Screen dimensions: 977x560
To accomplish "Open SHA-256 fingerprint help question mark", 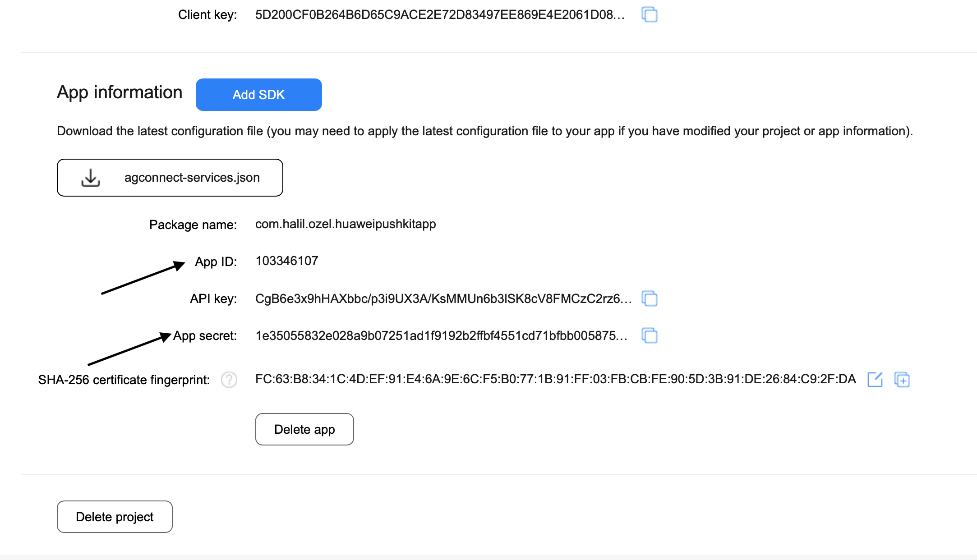I will (x=229, y=380).
